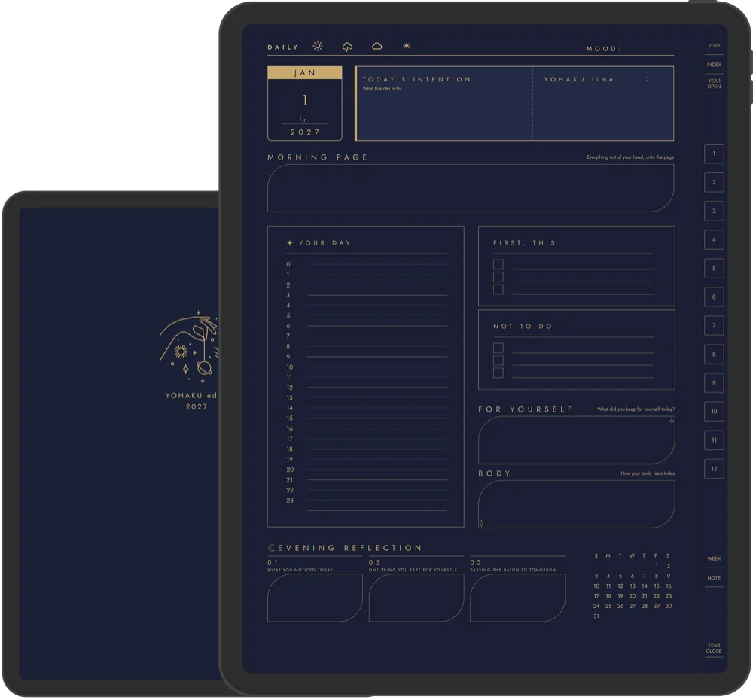Tap the YOHAKU 2027 cover title

(x=192, y=401)
